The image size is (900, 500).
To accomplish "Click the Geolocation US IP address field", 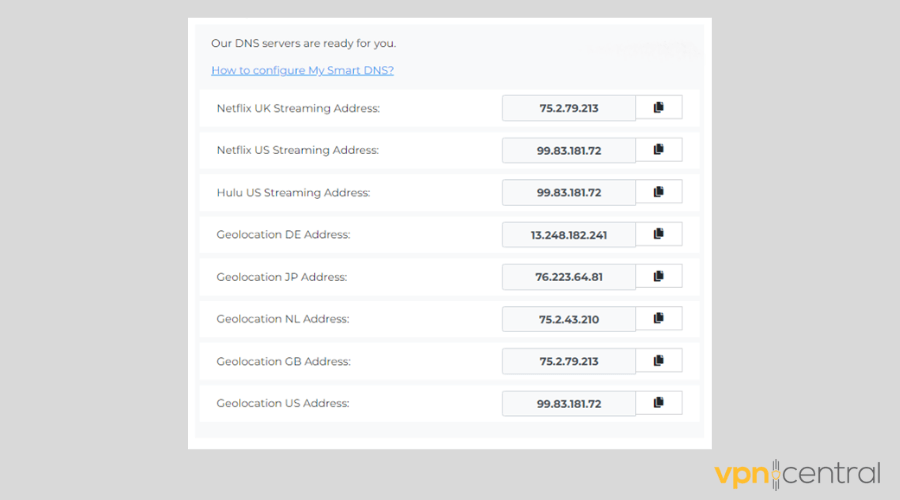I will click(568, 404).
